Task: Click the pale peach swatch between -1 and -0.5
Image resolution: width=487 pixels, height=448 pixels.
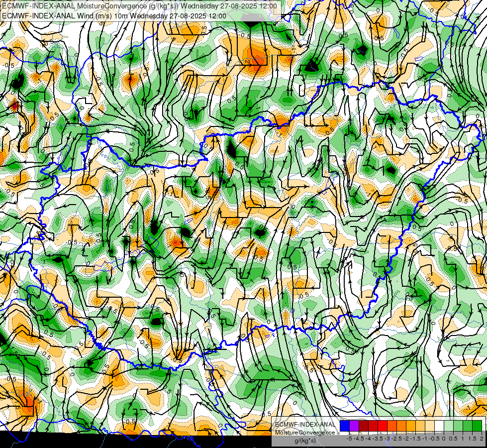Action: pos(429,426)
